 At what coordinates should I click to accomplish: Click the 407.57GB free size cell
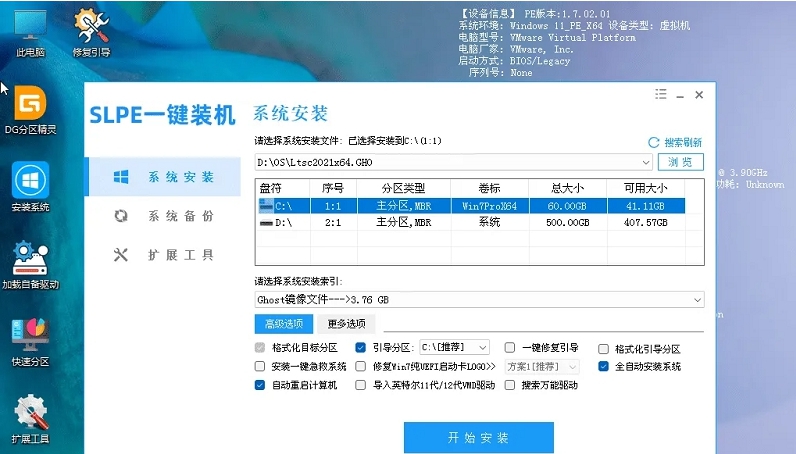(646, 222)
